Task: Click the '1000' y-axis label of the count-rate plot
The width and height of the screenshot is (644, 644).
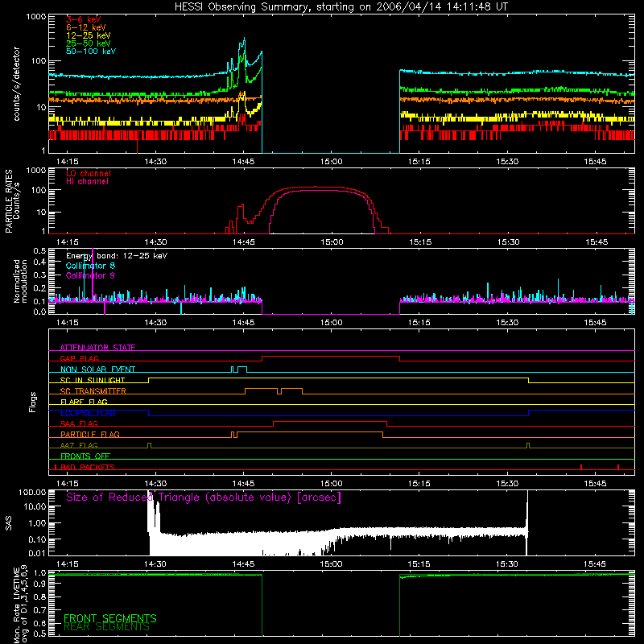Action: click(x=35, y=17)
